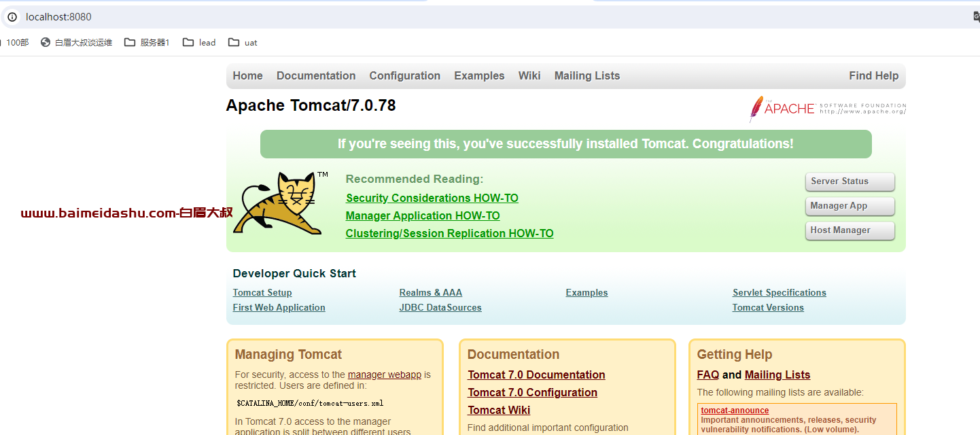Open the tomcat-announce mailing list link
This screenshot has width=980, height=435.
coord(735,411)
